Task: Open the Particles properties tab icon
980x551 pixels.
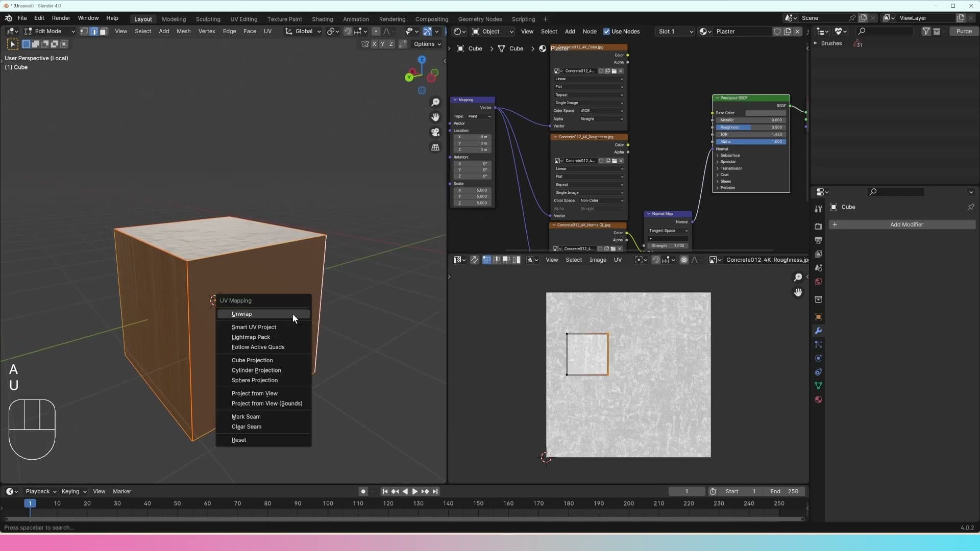Action: [x=818, y=344]
